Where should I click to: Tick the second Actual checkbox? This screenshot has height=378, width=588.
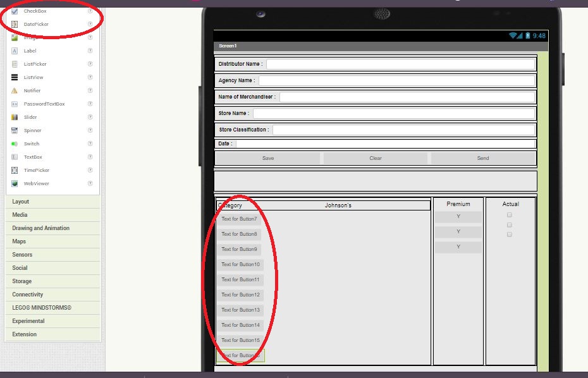510,225
